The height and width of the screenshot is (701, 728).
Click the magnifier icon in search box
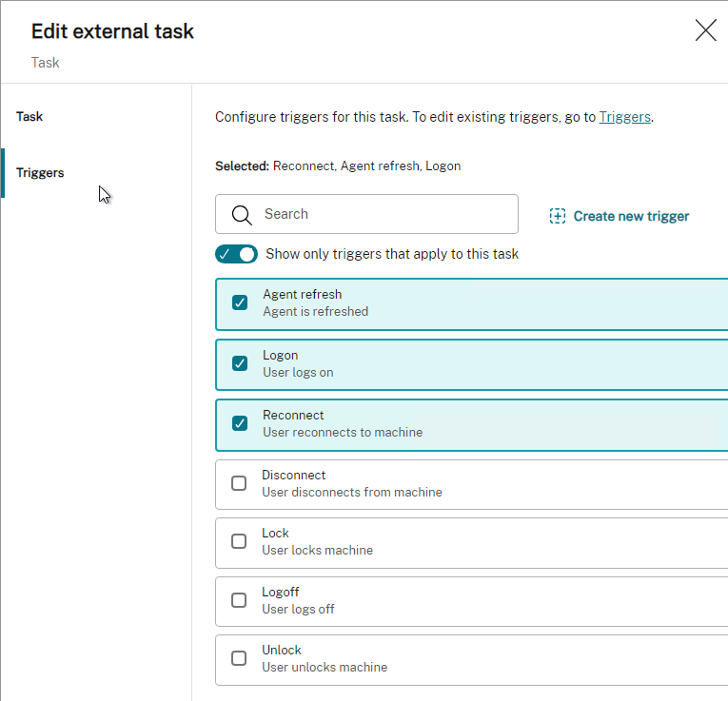[242, 215]
